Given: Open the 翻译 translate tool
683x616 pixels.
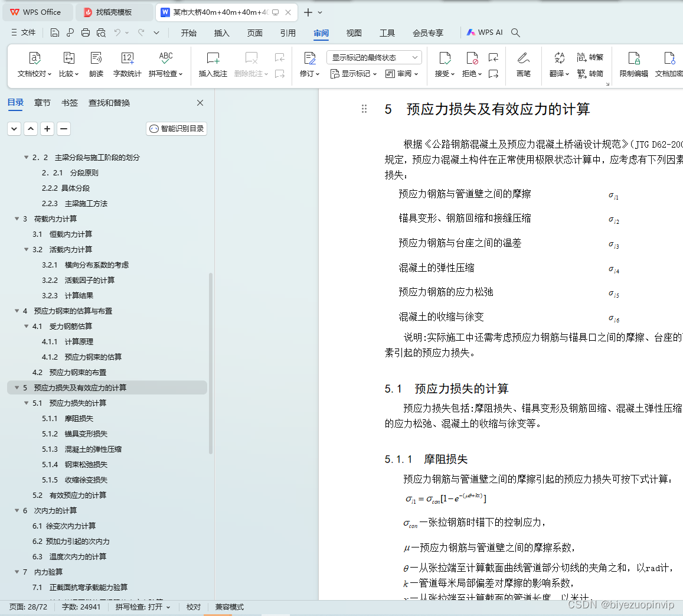Looking at the screenshot, I should point(559,64).
